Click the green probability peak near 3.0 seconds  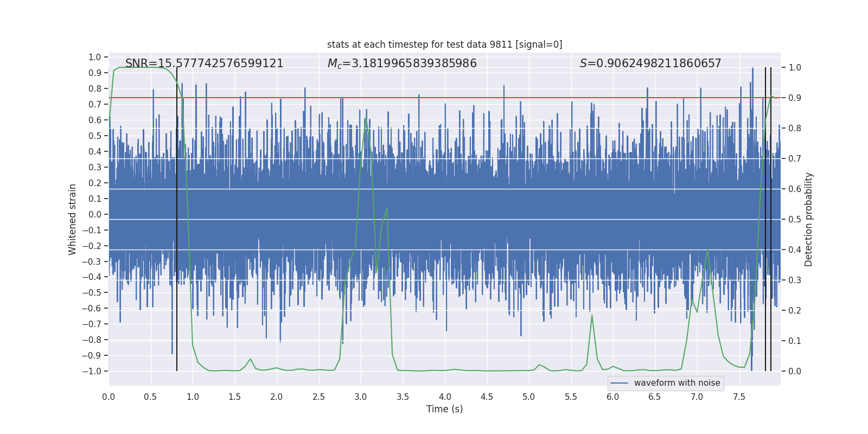click(366, 118)
